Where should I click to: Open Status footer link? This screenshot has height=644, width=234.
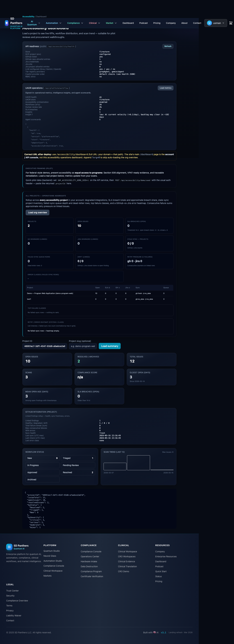point(158,577)
